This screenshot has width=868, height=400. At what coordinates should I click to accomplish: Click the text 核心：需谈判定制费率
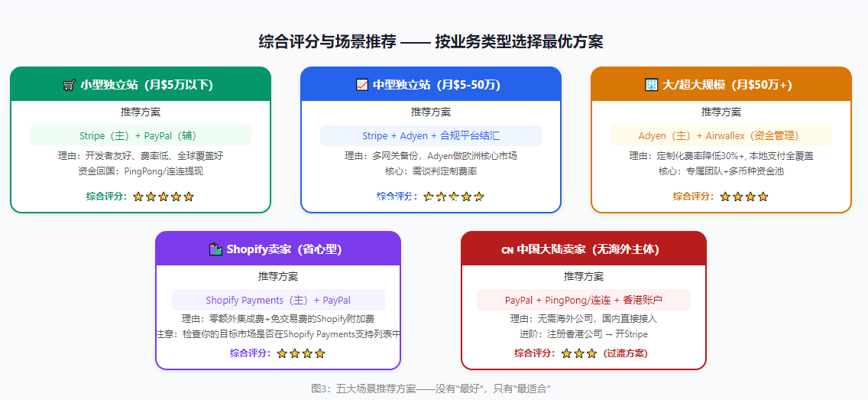pos(431,171)
